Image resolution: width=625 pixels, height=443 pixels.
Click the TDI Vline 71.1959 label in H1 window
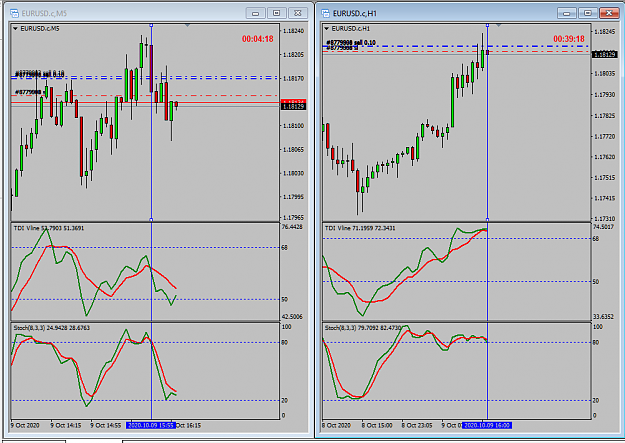[x=360, y=228]
